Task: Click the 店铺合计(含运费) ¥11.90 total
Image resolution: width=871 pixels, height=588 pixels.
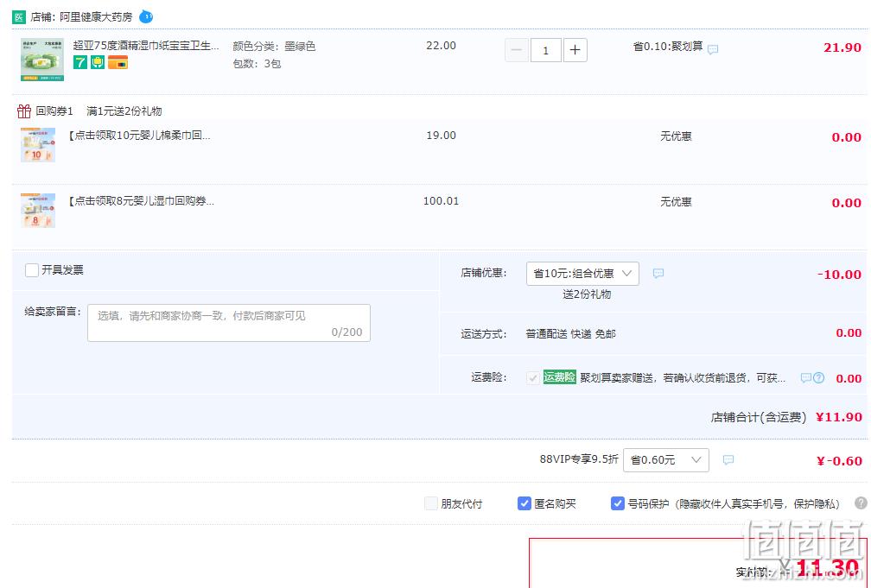Action: tap(786, 417)
